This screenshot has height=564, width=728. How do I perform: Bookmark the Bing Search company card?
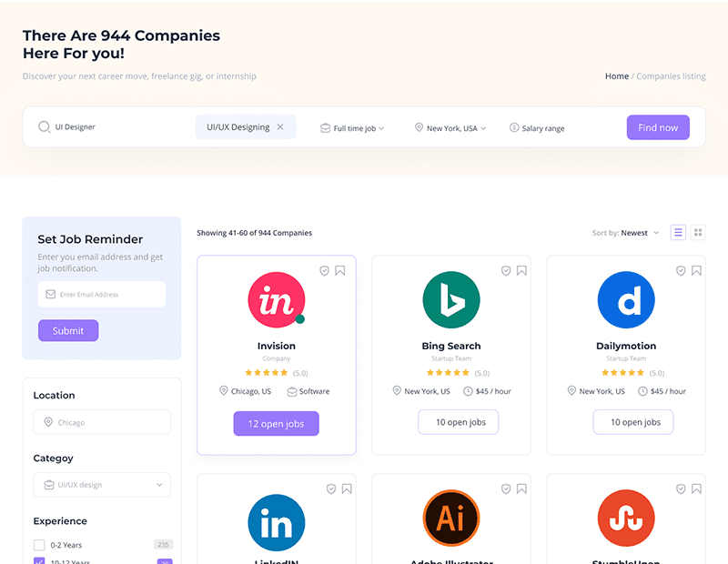click(x=521, y=270)
